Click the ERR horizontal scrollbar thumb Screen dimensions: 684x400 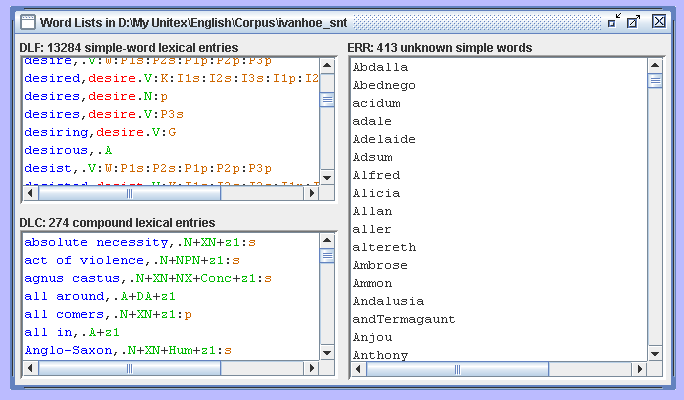[x=457, y=369]
